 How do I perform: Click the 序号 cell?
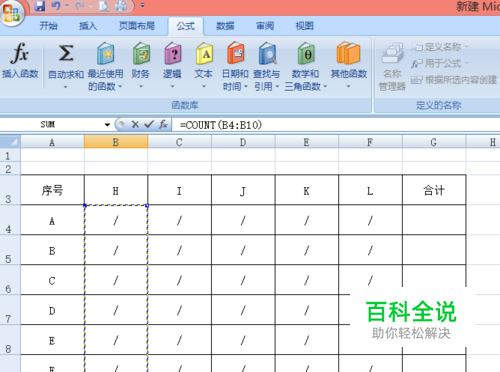point(52,190)
